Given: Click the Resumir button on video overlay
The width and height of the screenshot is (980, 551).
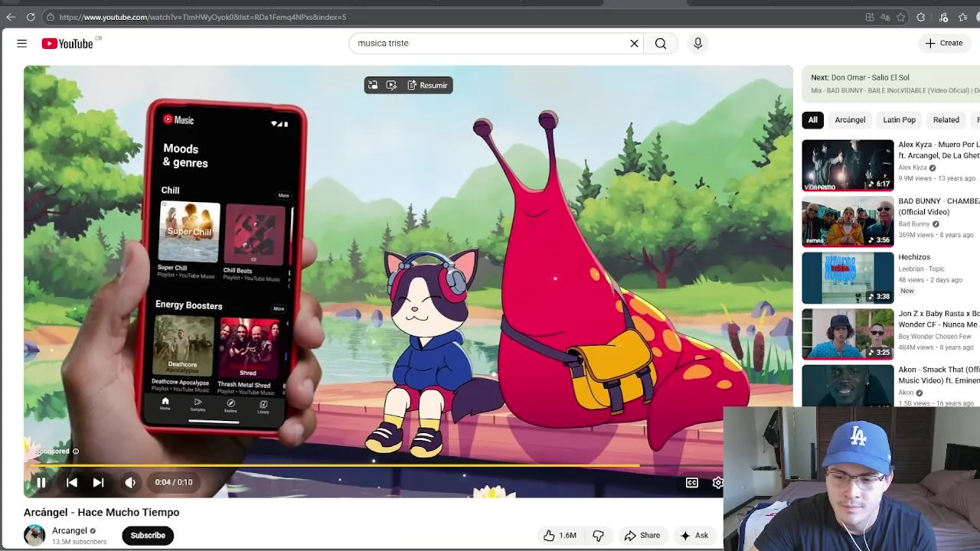Looking at the screenshot, I should tap(427, 86).
